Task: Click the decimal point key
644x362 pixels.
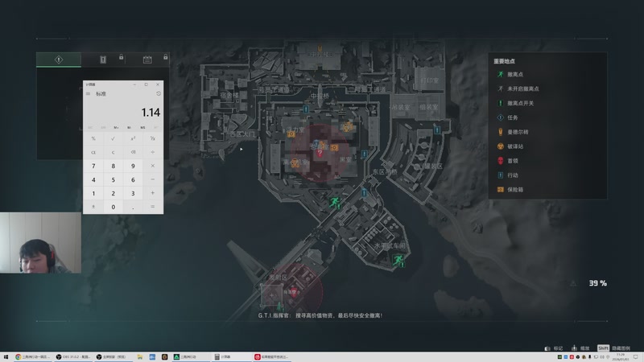Action: pos(133,207)
